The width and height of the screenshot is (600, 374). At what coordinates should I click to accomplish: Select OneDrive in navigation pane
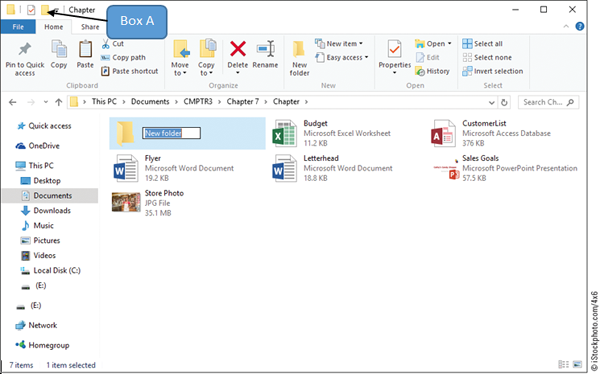(x=38, y=146)
